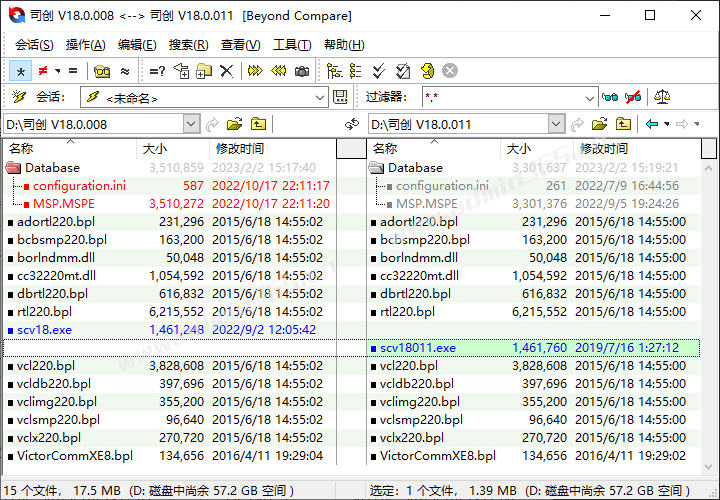This screenshot has width=720, height=500.
Task: Select cc32220mt.dll in right pane
Action: (419, 275)
